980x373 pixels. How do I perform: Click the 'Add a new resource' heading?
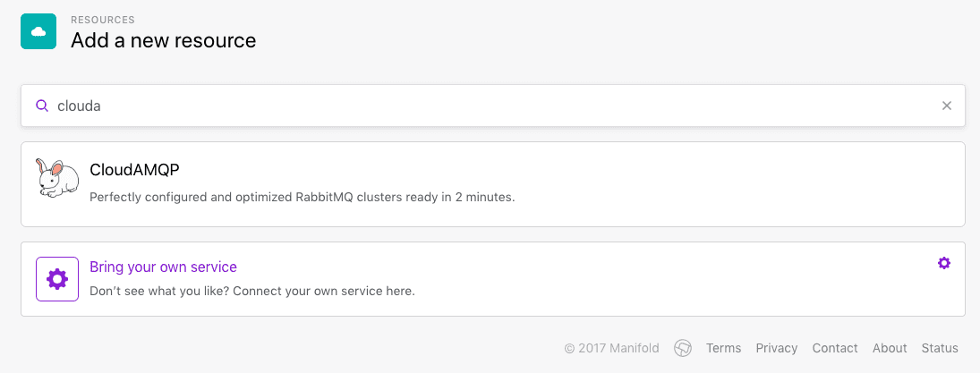tap(164, 40)
